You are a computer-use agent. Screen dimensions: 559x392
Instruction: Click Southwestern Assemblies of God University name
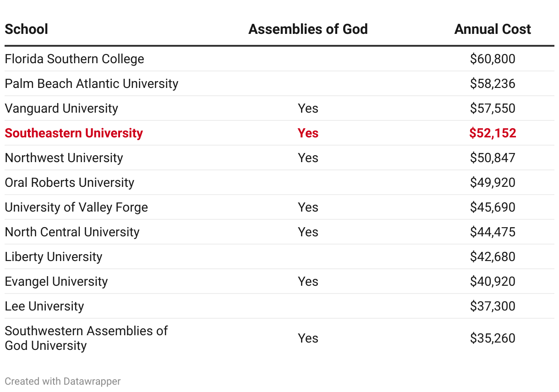86,338
